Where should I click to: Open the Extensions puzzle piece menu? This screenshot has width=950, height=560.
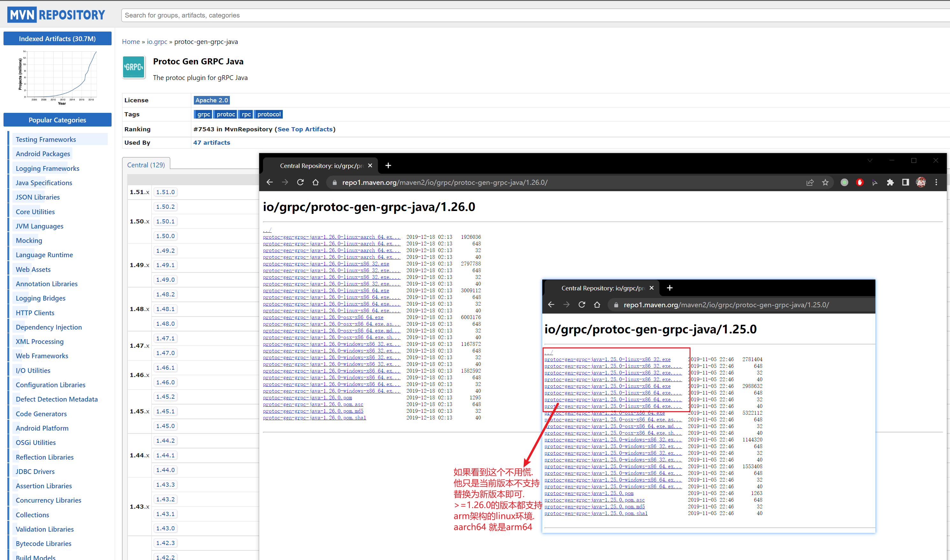pos(890,183)
